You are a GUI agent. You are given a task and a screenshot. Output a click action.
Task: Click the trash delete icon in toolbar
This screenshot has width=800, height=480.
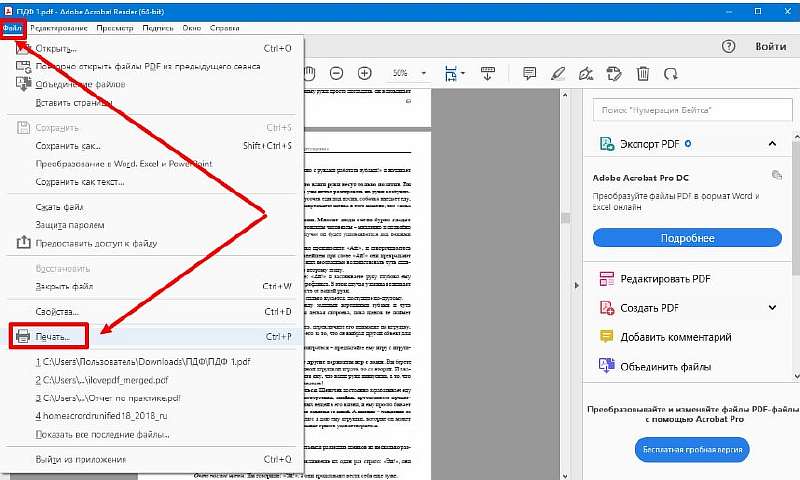644,74
